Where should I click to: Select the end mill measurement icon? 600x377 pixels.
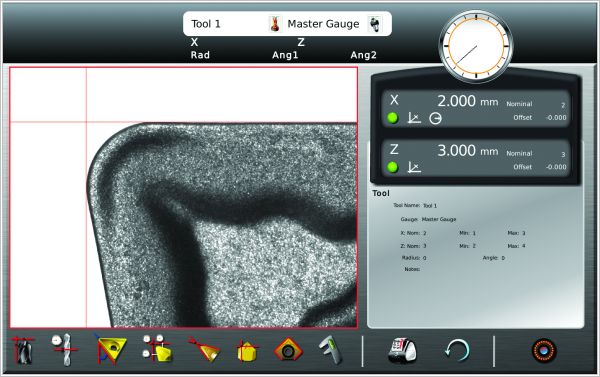(x=23, y=350)
